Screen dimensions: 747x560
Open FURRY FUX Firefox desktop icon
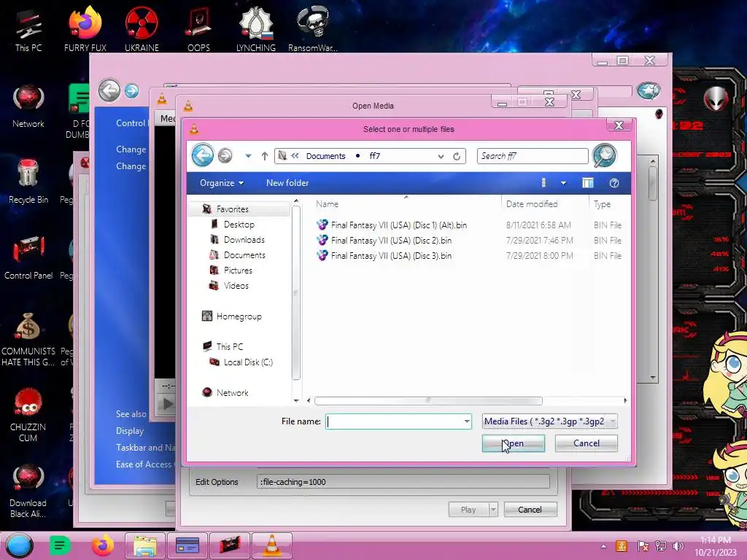click(85, 29)
